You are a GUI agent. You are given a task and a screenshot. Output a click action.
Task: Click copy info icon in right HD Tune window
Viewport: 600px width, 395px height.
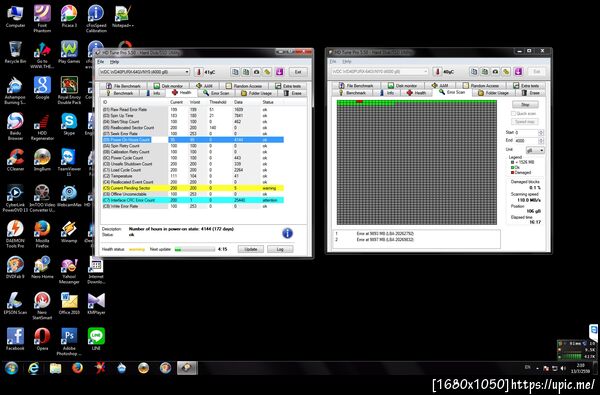click(474, 71)
